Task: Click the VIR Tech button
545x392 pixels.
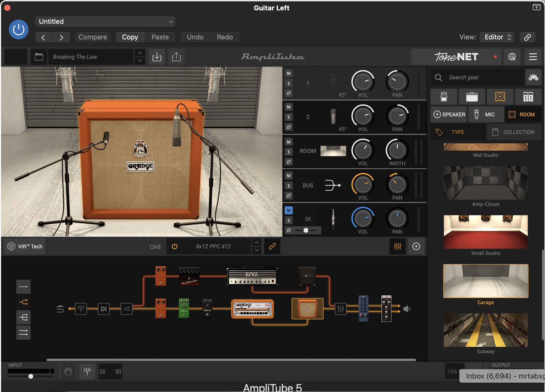Action: pyautogui.click(x=25, y=246)
